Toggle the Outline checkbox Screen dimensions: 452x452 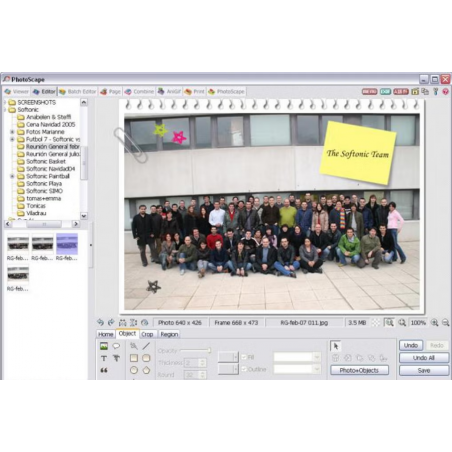(244, 369)
